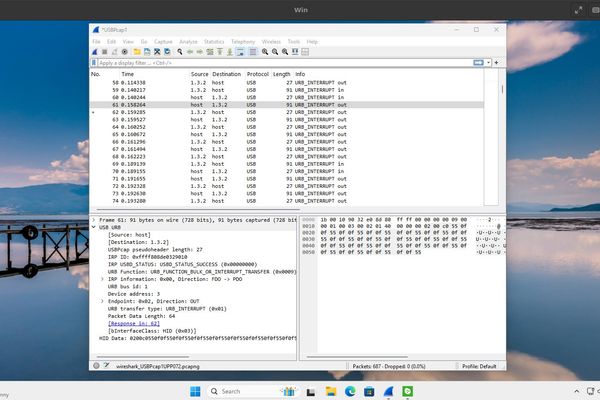Open the Capture menu

(163, 41)
